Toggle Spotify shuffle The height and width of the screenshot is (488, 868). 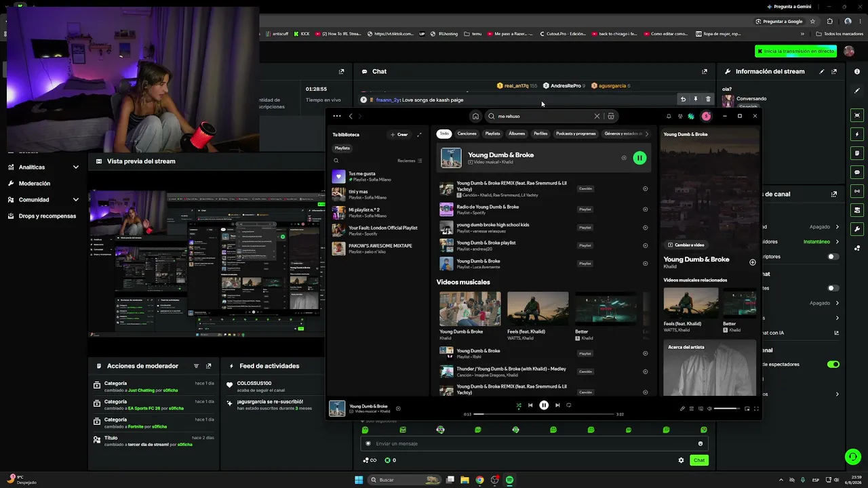click(x=519, y=405)
